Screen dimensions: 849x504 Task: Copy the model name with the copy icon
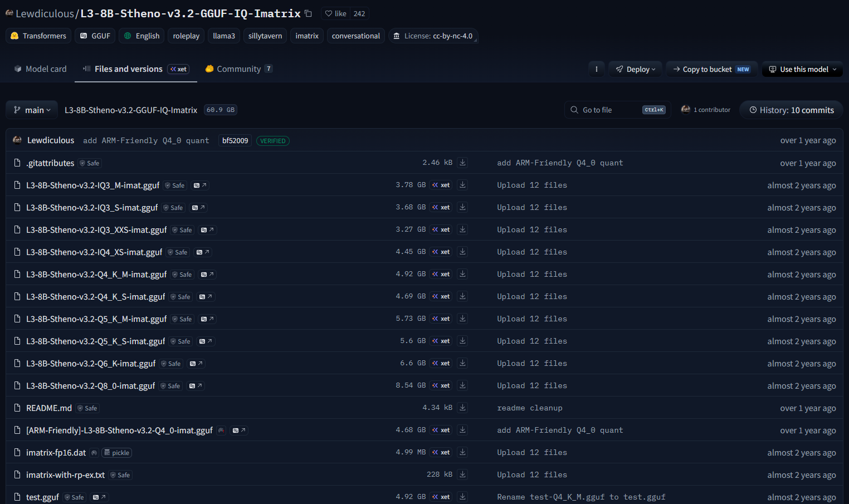(x=308, y=13)
